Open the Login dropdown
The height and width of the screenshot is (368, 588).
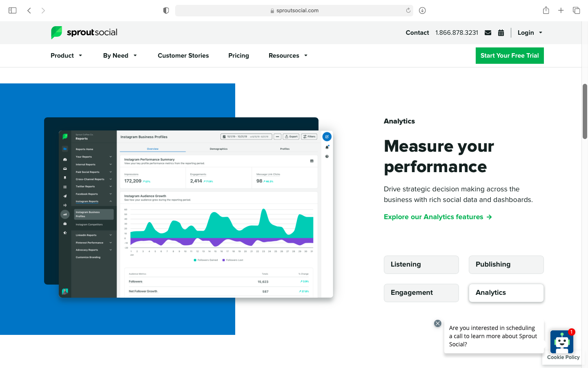[530, 33]
